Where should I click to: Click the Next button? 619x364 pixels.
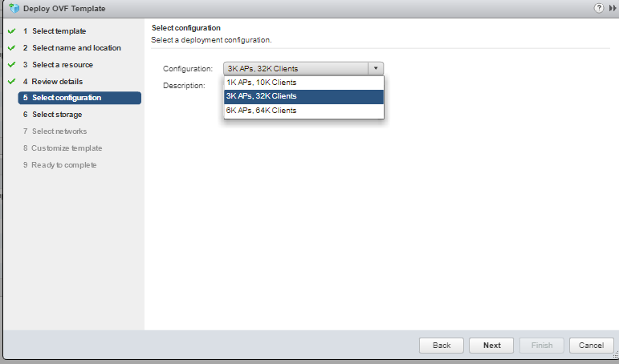pos(491,346)
